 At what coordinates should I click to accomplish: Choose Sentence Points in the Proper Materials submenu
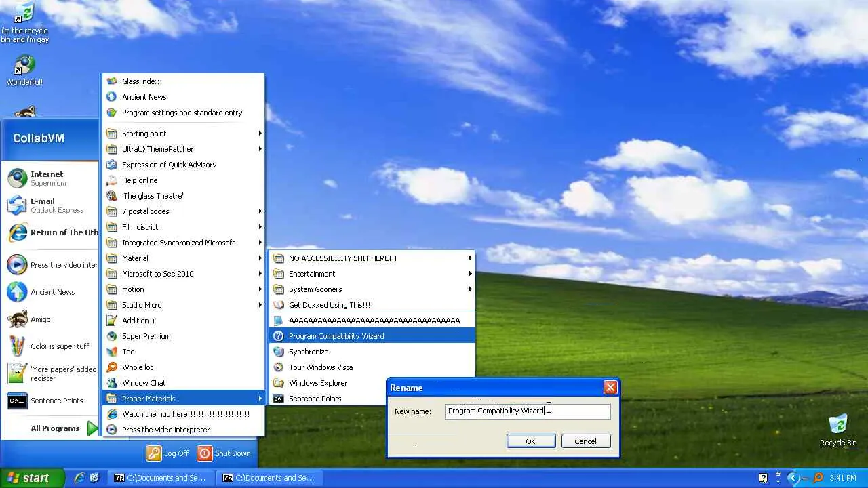(x=372, y=399)
